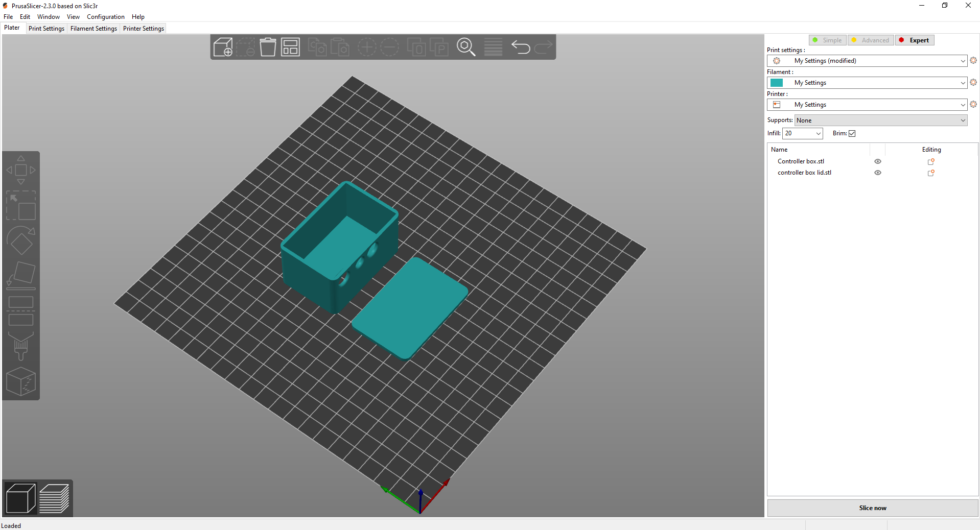Viewport: 980px width, 530px height.
Task: Click the Variable layer height icon
Action: pos(493,47)
